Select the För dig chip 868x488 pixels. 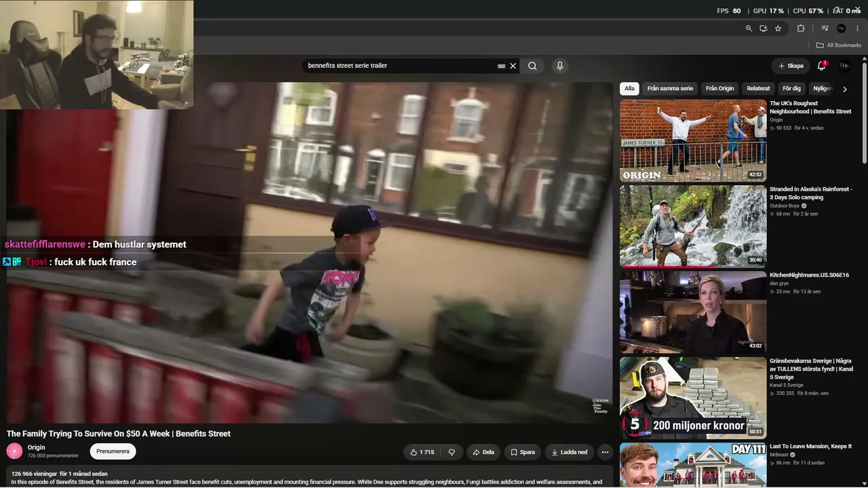coord(791,89)
